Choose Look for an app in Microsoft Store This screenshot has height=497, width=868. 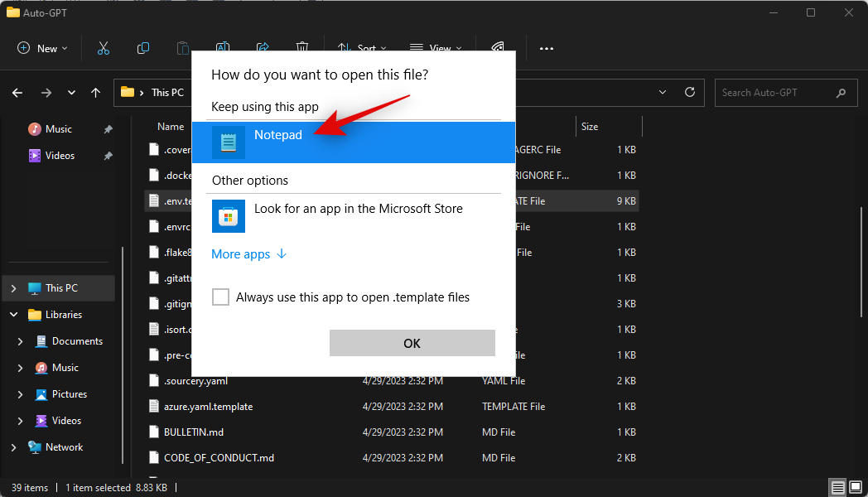353,216
